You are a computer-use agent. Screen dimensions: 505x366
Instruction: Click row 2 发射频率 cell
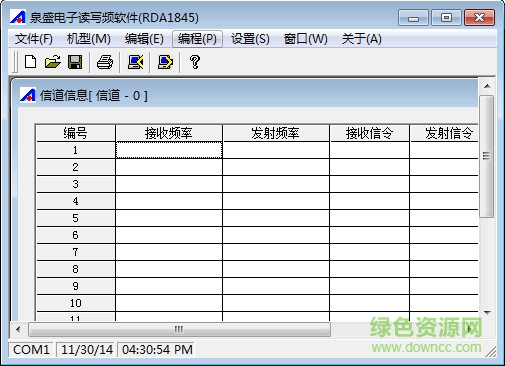276,167
